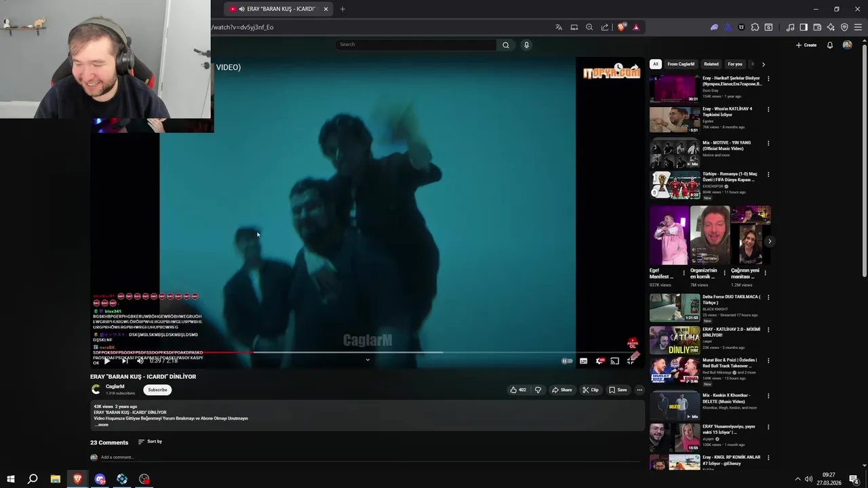
Task: Click the YouTube search input field
Action: 416,45
